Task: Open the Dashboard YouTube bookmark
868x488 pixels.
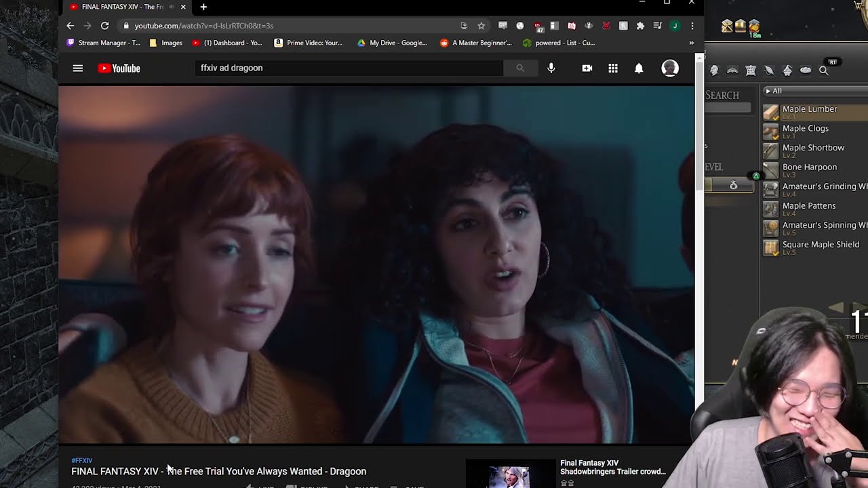Action: click(x=227, y=43)
